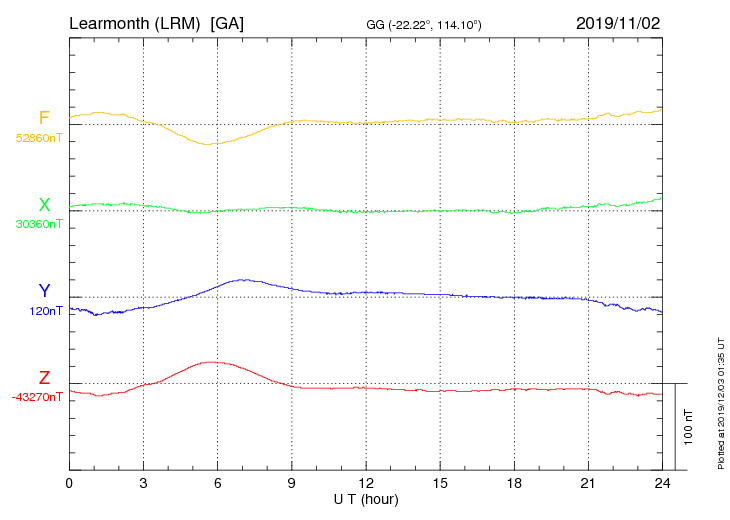
Task: Click the 100 nT scale bar label
Action: pyautogui.click(x=688, y=427)
